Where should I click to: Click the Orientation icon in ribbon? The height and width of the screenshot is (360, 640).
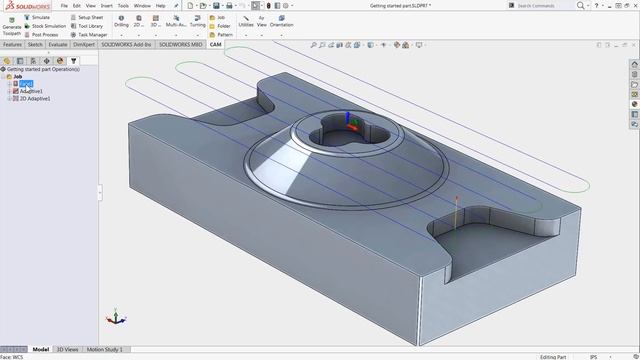pos(282,18)
